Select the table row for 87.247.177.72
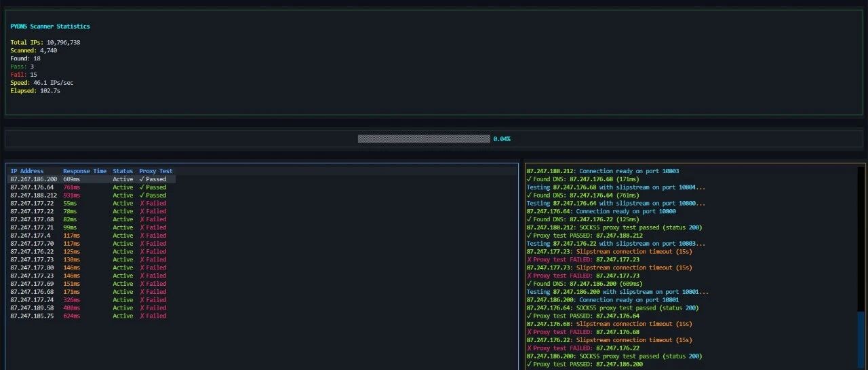The height and width of the screenshot is (370, 868). (x=92, y=204)
